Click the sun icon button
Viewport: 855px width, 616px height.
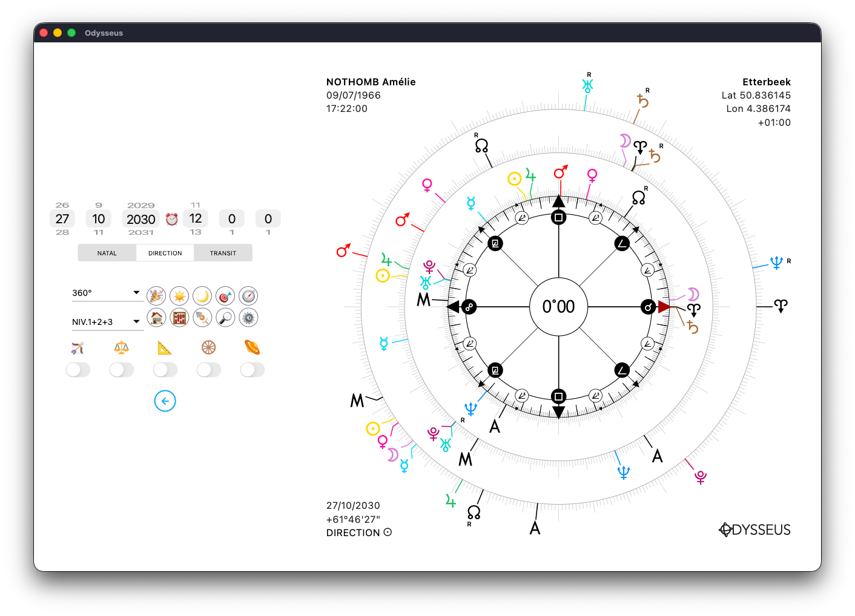click(x=179, y=296)
